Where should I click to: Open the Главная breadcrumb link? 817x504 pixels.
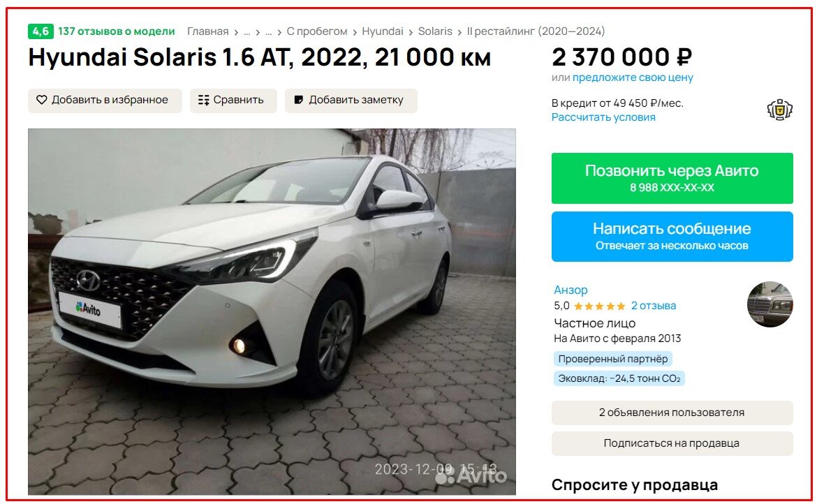(208, 31)
